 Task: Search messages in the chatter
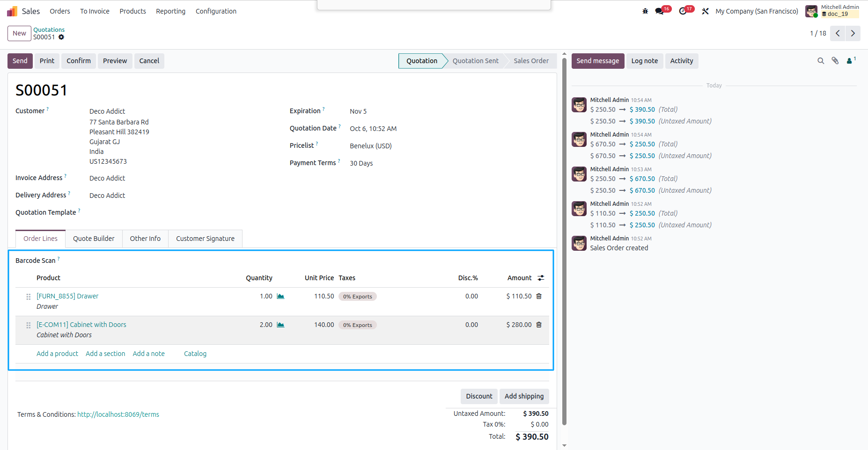821,61
